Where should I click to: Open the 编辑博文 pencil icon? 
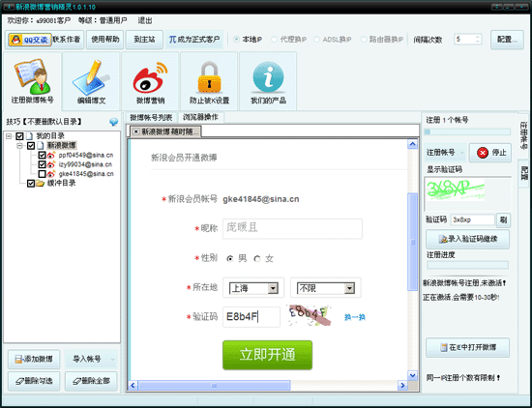91,81
